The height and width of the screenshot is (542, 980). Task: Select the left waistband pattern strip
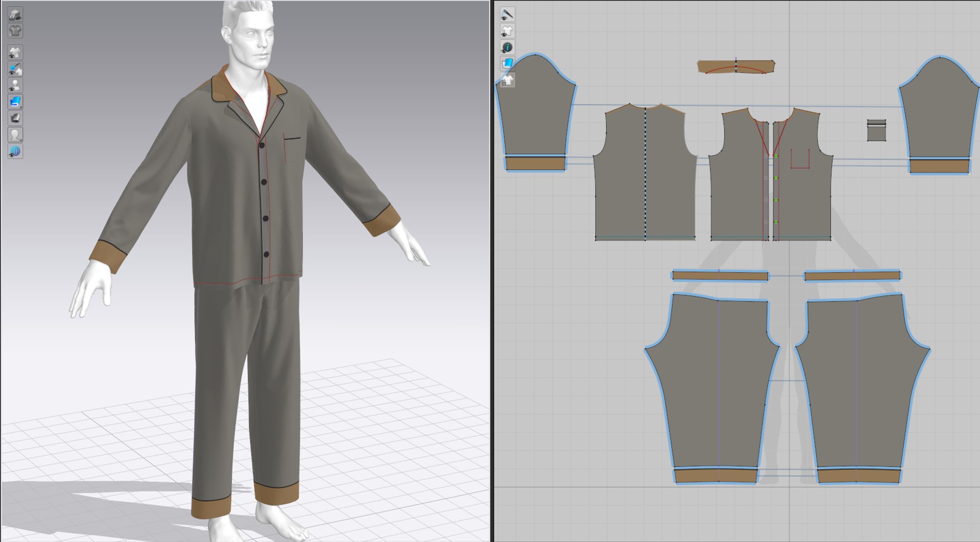(x=720, y=276)
